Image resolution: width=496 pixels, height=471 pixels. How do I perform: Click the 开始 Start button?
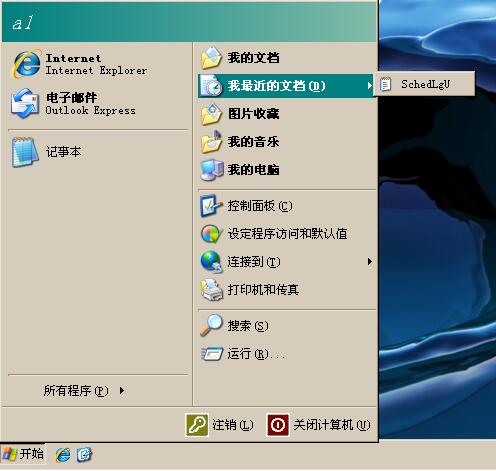pos(23,454)
